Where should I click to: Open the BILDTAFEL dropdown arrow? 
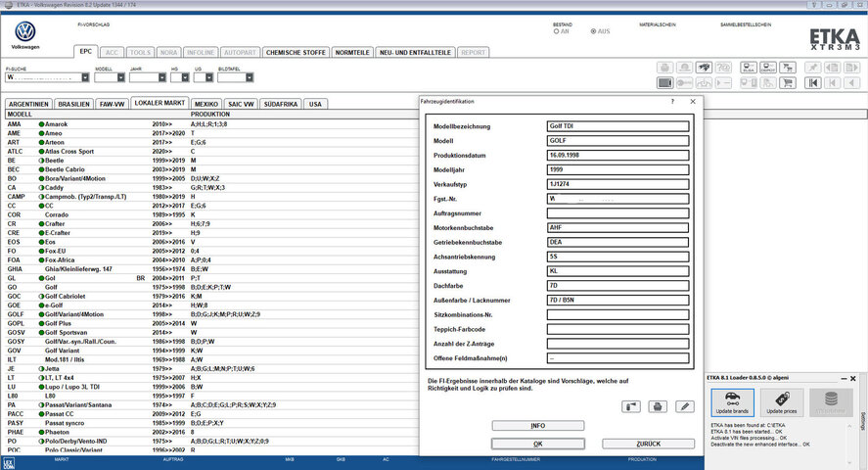click(x=250, y=77)
